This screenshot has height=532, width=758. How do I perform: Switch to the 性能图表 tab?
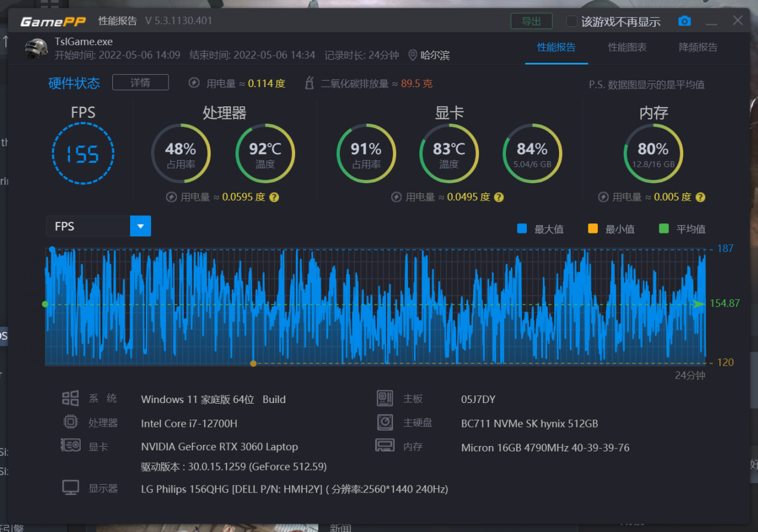tap(627, 48)
